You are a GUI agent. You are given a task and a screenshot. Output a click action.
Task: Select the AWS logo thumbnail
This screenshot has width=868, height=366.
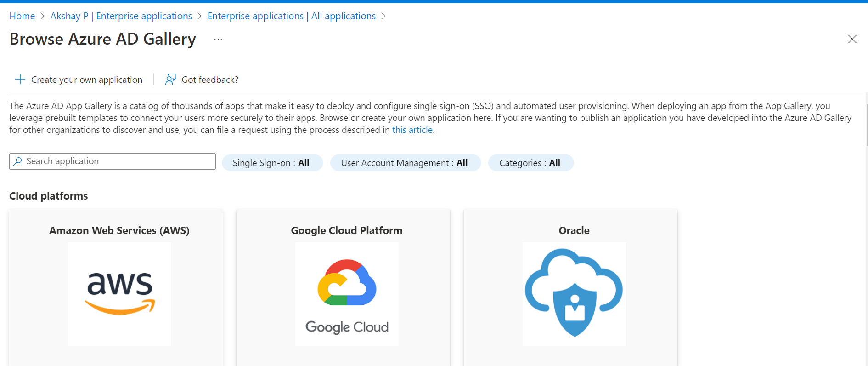119,294
